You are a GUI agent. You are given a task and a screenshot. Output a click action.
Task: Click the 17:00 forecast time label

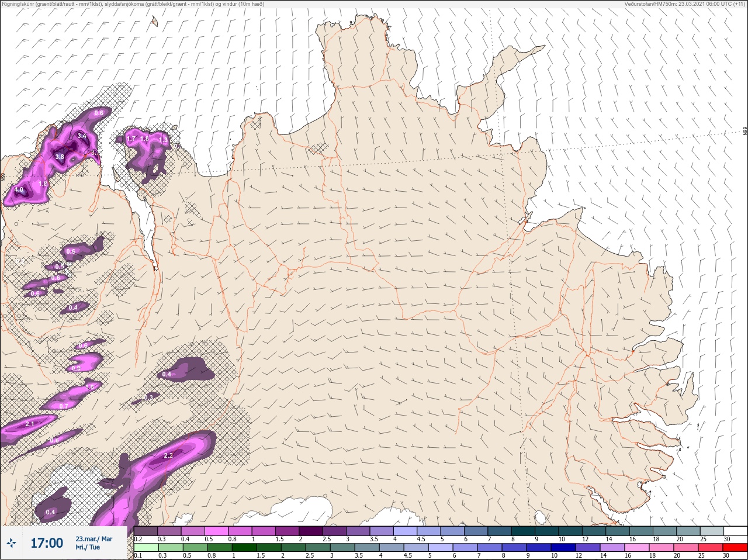point(46,543)
